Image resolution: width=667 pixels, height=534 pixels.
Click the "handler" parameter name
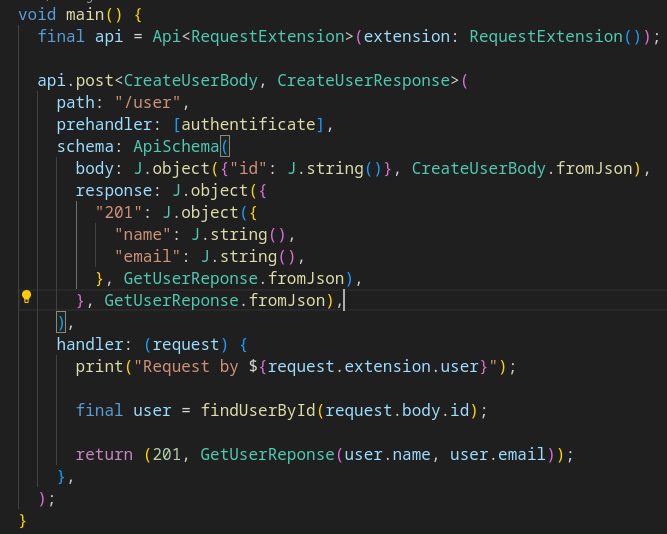[90, 345]
